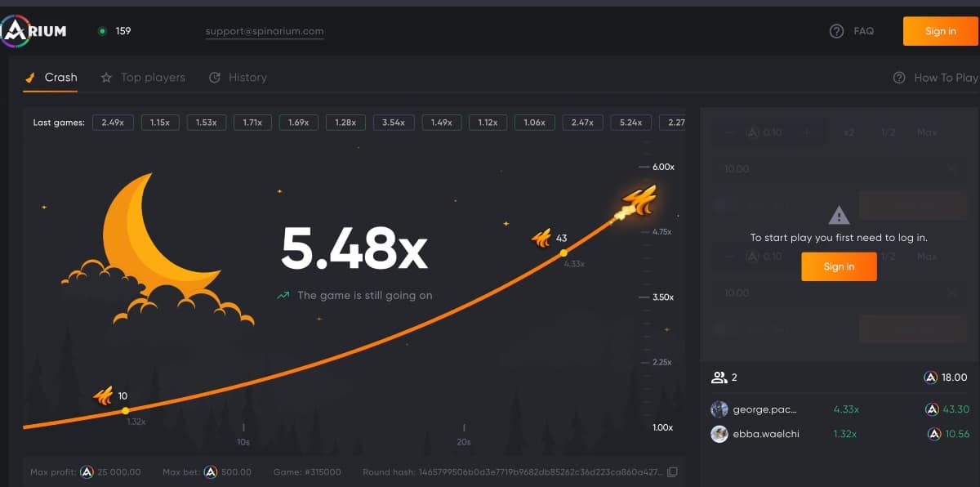The image size is (980, 487).
Task: Switch to the Top players tab
Action: click(143, 78)
